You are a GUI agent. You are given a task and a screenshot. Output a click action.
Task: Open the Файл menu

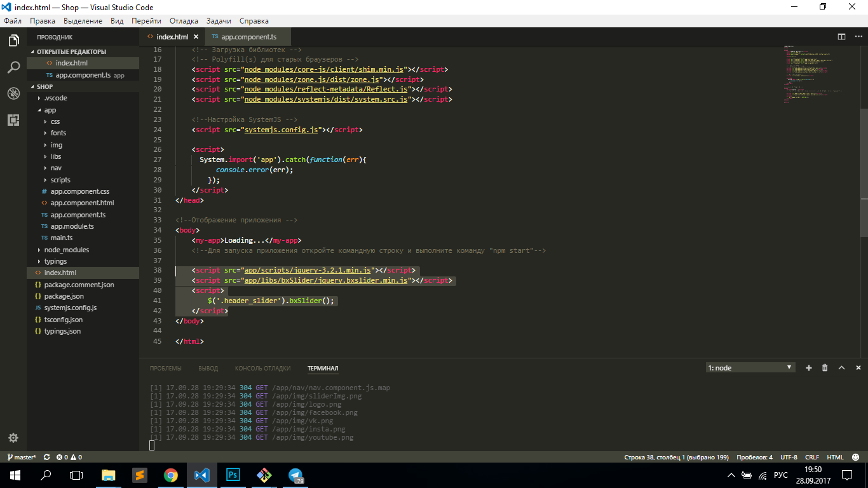click(13, 21)
